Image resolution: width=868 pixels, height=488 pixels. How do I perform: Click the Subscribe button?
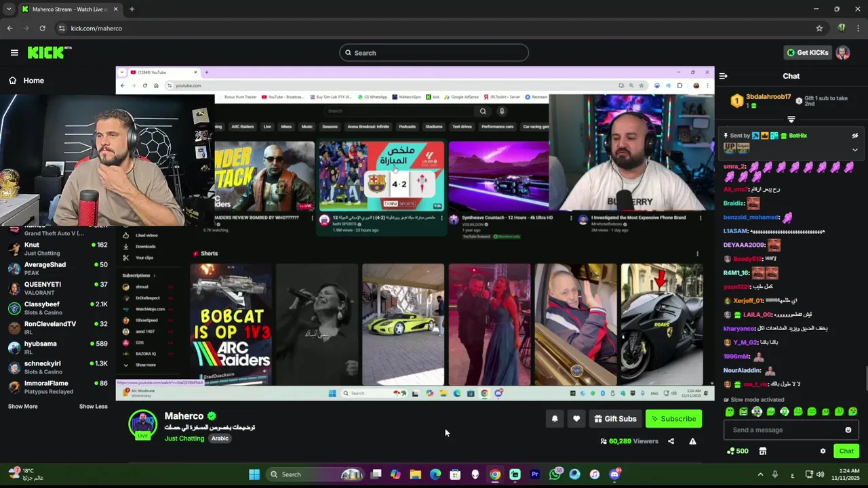pyautogui.click(x=673, y=419)
